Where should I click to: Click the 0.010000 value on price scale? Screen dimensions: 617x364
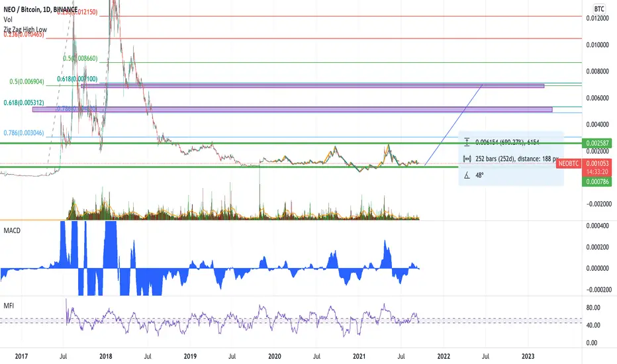coord(597,45)
